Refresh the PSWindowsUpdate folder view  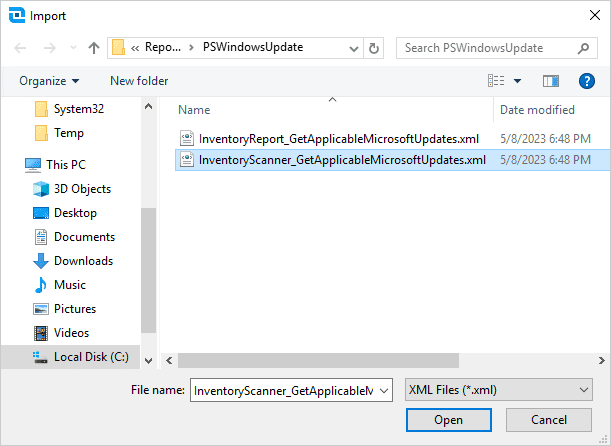(374, 48)
